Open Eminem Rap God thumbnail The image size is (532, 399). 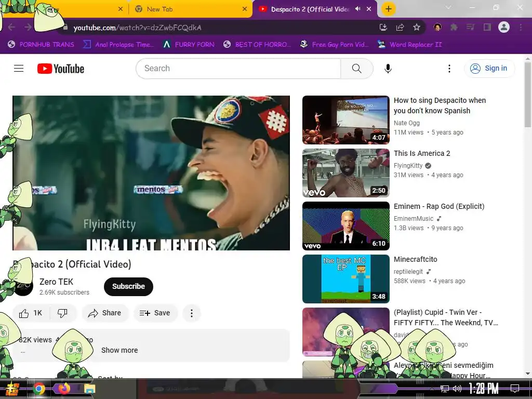pos(345,226)
